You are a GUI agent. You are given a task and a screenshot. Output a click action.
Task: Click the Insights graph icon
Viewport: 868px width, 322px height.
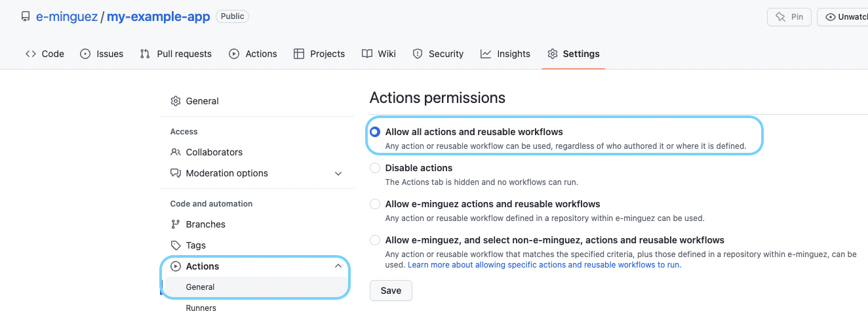(x=486, y=54)
